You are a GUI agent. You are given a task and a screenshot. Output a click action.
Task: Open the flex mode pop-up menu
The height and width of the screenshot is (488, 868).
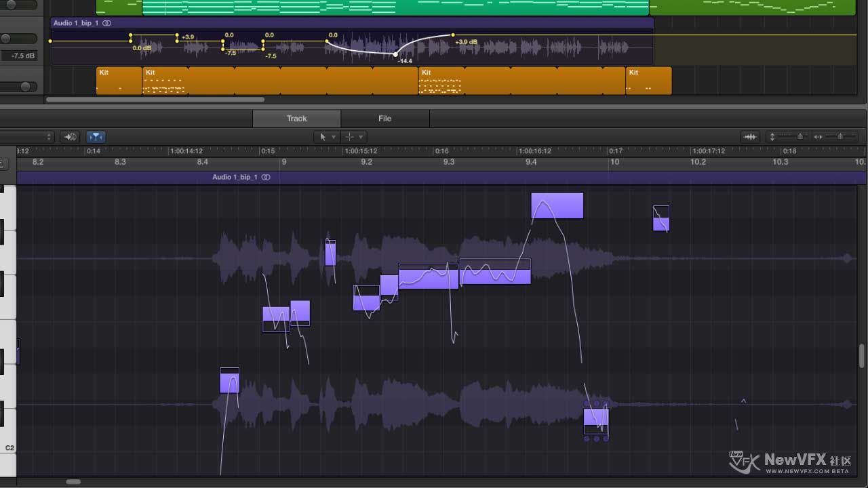27,137
